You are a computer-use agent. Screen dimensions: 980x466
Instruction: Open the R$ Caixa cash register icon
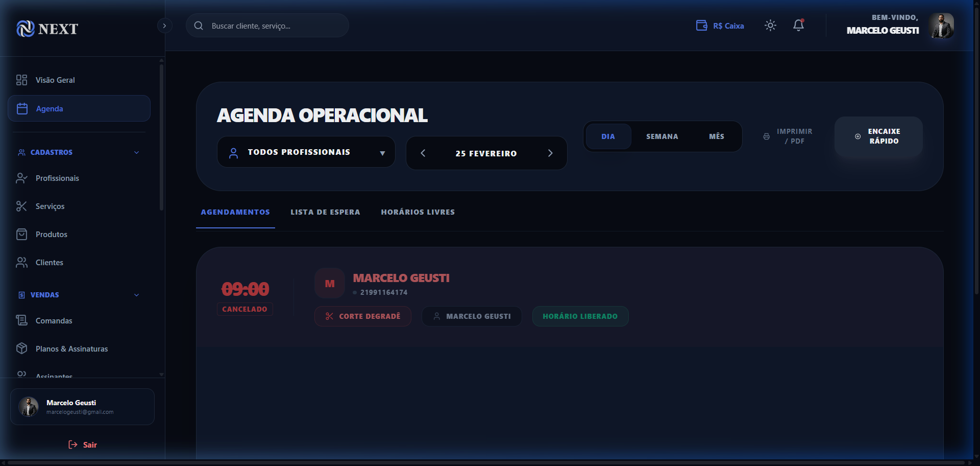(701, 25)
